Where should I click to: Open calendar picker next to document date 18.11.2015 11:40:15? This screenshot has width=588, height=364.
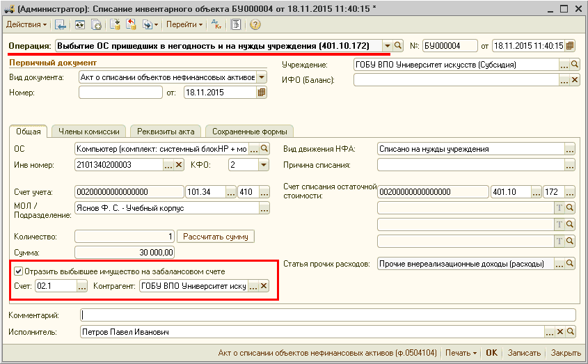(570, 46)
